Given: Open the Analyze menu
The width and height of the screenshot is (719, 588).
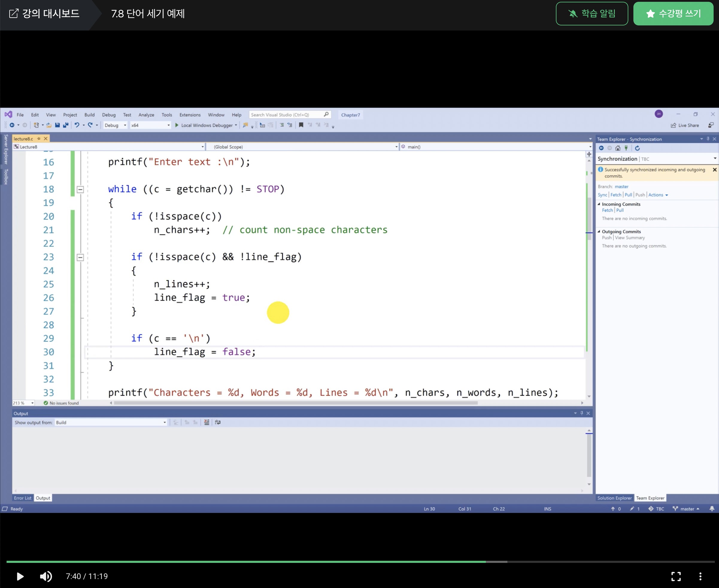Looking at the screenshot, I should [146, 115].
